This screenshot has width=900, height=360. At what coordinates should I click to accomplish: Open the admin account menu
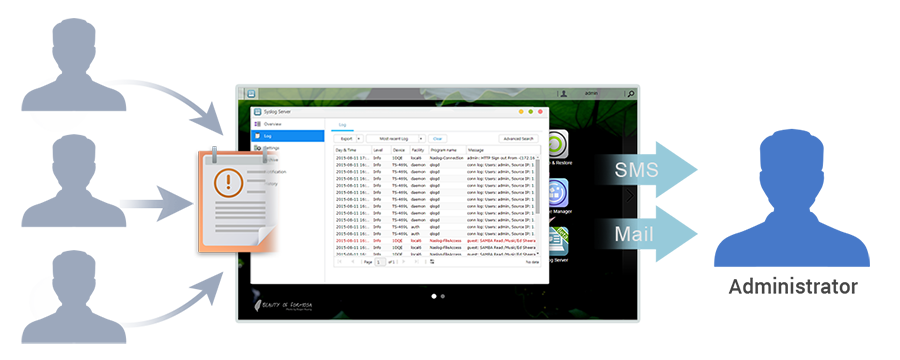pyautogui.click(x=591, y=93)
